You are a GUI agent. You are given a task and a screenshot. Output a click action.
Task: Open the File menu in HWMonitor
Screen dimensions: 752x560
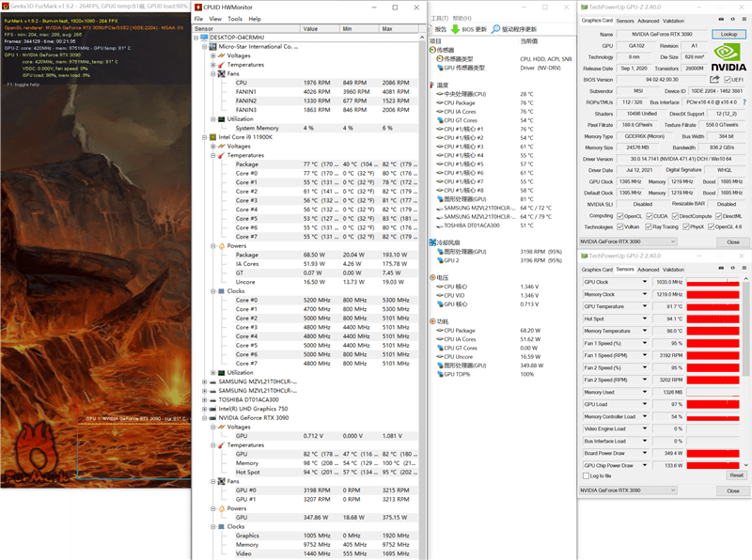(198, 19)
